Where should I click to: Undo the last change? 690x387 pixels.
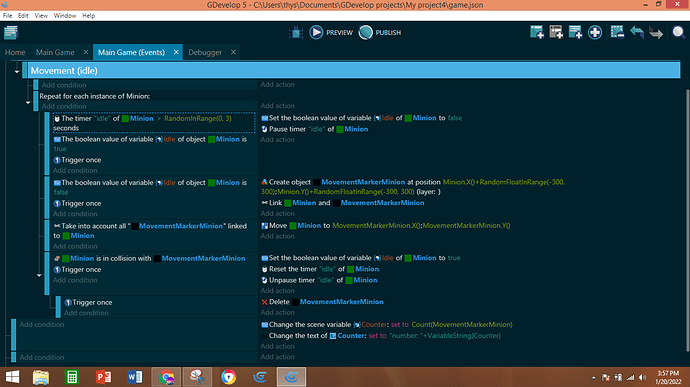point(637,33)
